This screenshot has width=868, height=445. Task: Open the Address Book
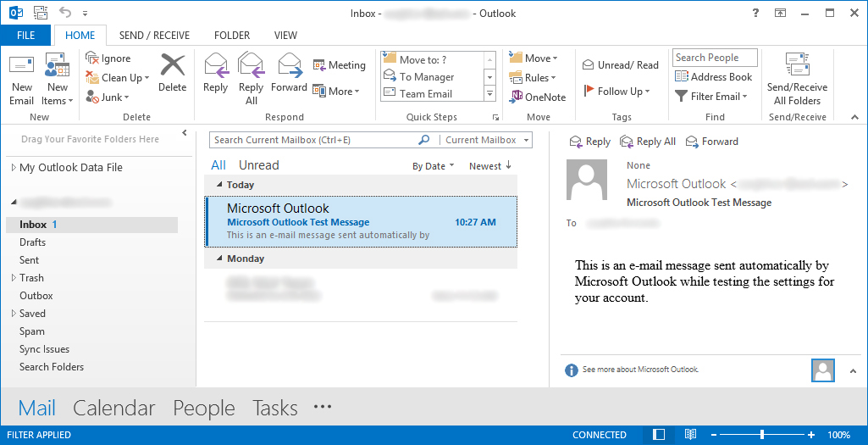tap(714, 76)
